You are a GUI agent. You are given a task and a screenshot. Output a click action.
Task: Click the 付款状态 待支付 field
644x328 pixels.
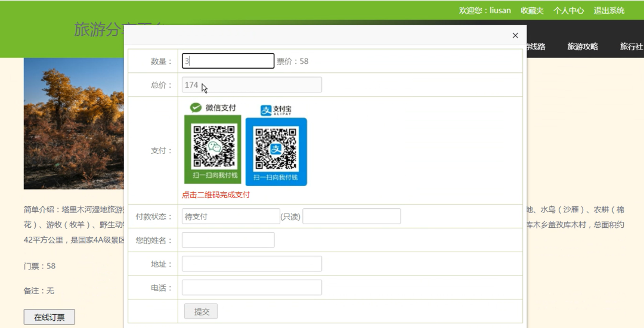(x=231, y=216)
